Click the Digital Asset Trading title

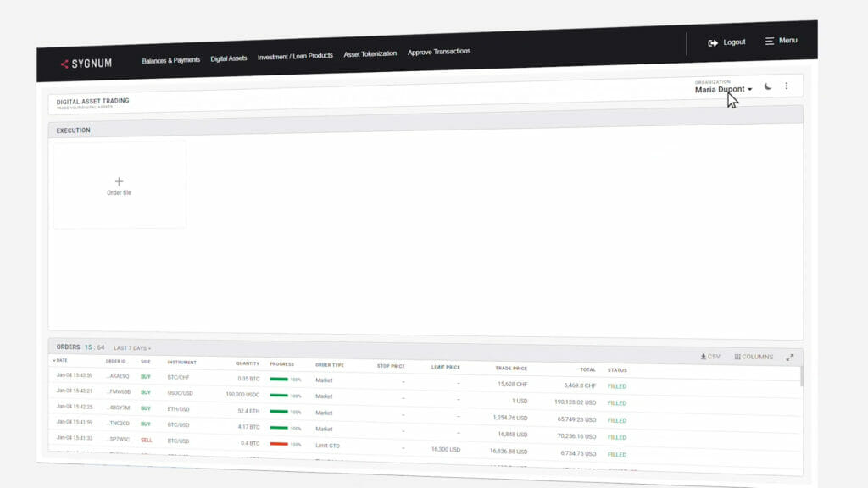pos(92,102)
